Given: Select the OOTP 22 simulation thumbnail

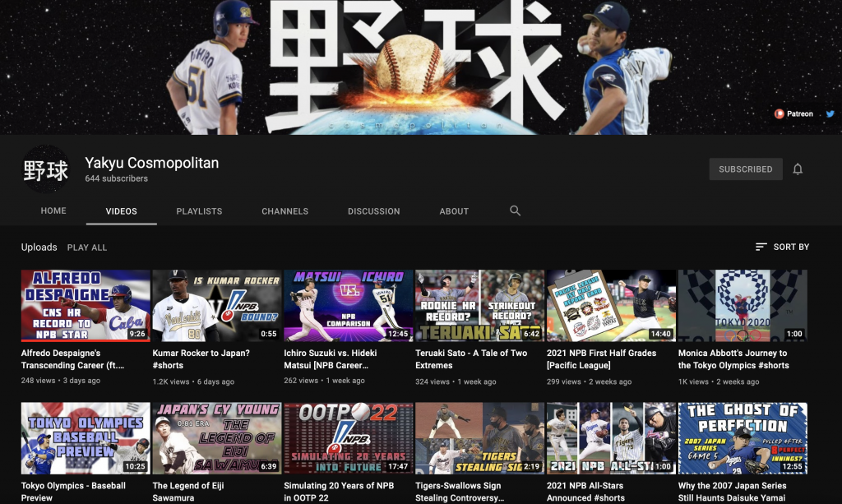Looking at the screenshot, I should [x=348, y=438].
